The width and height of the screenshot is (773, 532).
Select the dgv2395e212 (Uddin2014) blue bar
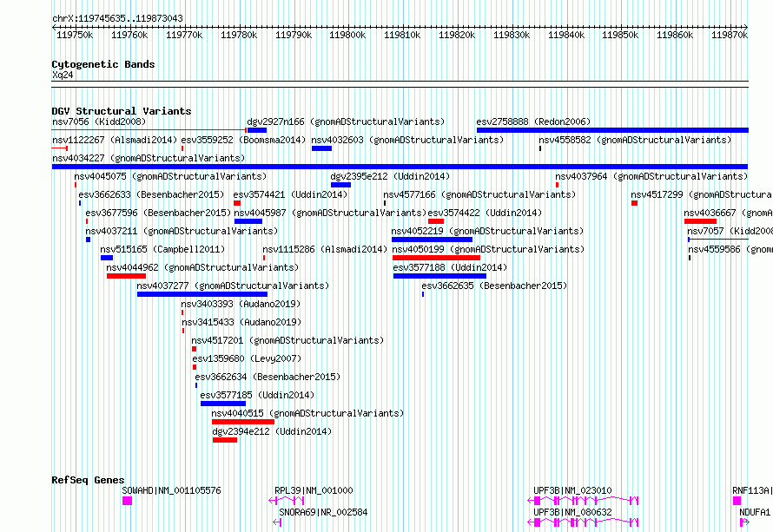(340, 185)
